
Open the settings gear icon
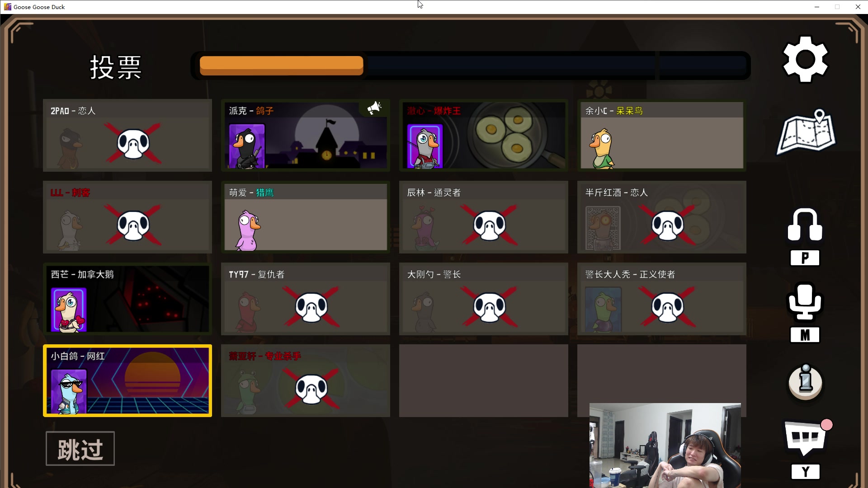point(805,60)
